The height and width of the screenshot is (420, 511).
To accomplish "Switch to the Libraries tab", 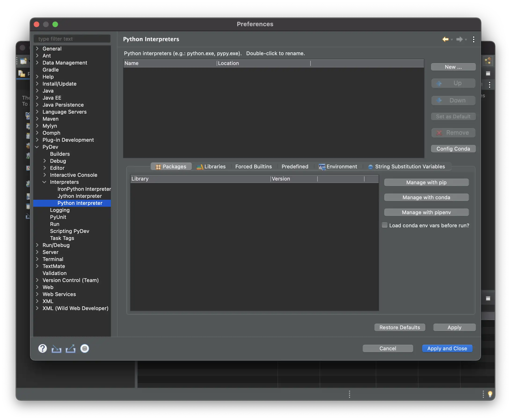I will pos(211,167).
